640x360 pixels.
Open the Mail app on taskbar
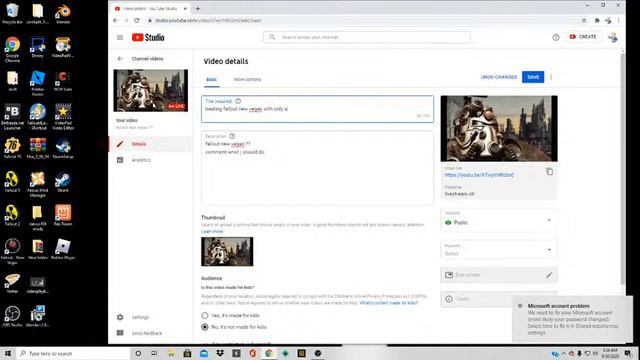tap(204, 353)
